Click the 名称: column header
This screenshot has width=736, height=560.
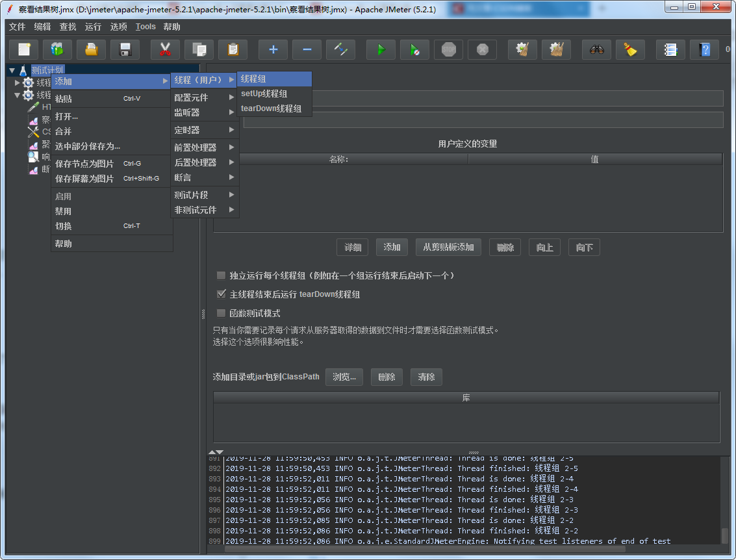point(339,160)
